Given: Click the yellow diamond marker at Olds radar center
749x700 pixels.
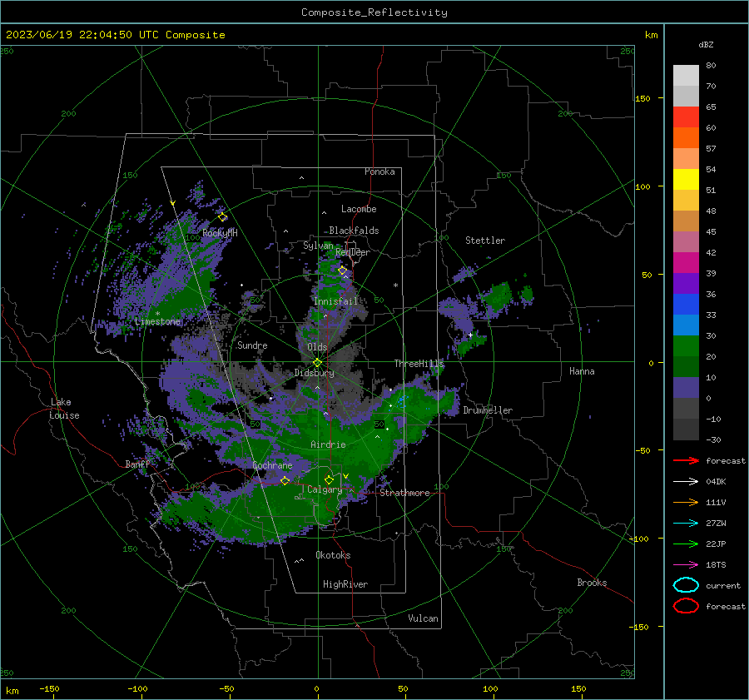Looking at the screenshot, I should coord(317,363).
